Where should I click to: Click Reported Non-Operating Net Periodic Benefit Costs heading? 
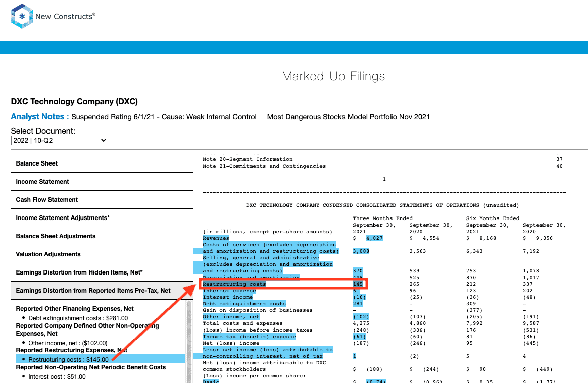pyautogui.click(x=91, y=367)
